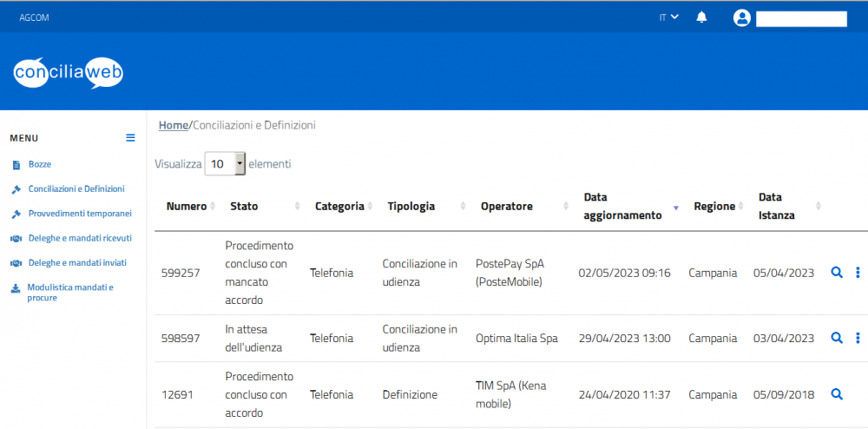Select Provvedimenti temporanei in the menu
Screen dimensions: 868x429
pos(79,213)
